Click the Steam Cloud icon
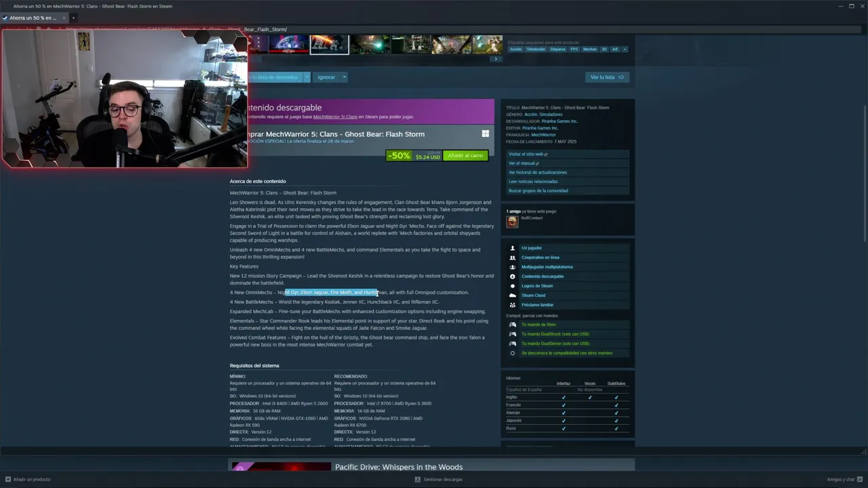 (513, 296)
